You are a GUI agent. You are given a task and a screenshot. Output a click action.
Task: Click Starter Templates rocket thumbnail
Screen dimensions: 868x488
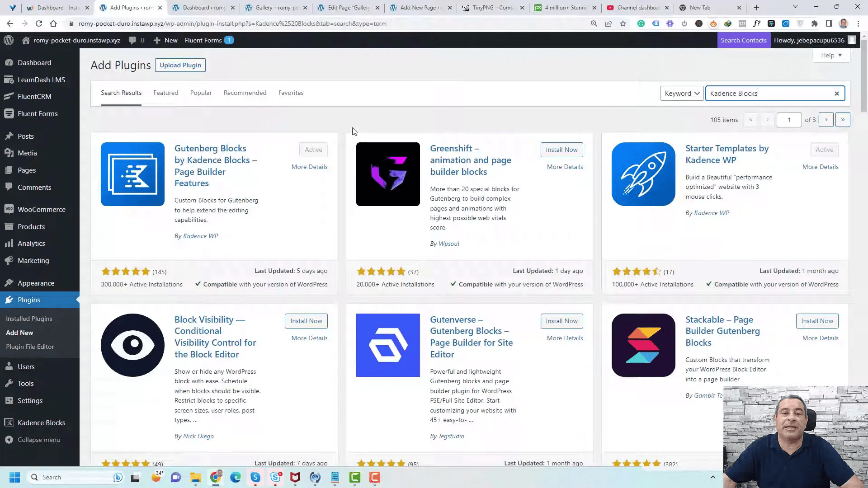pos(643,174)
